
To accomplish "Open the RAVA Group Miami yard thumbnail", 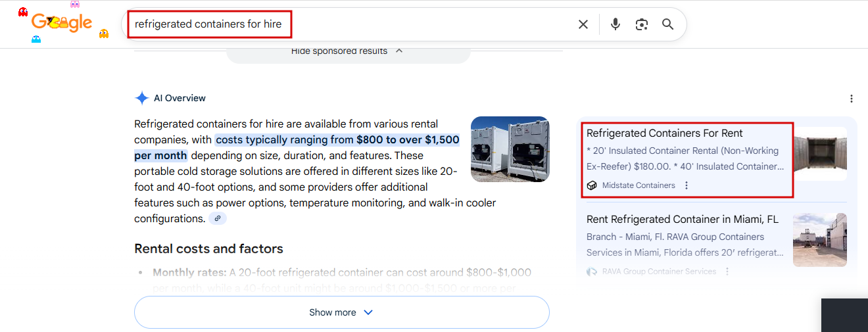I will [819, 240].
